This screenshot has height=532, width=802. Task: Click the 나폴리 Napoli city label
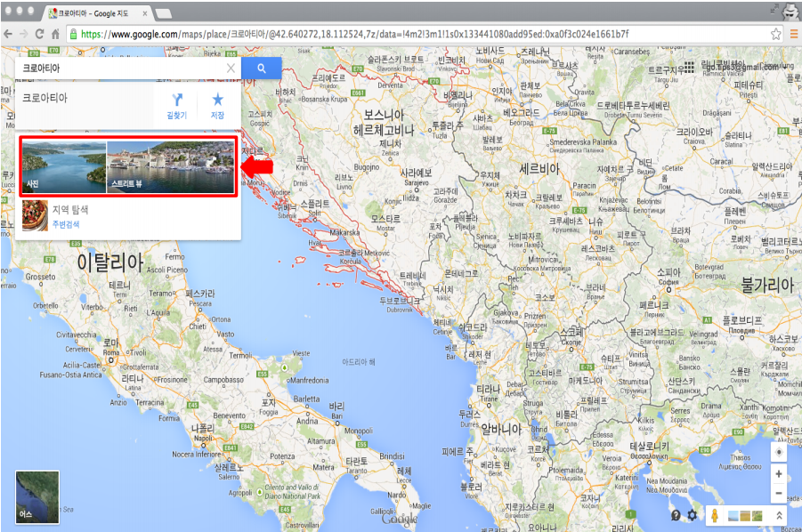click(x=202, y=428)
